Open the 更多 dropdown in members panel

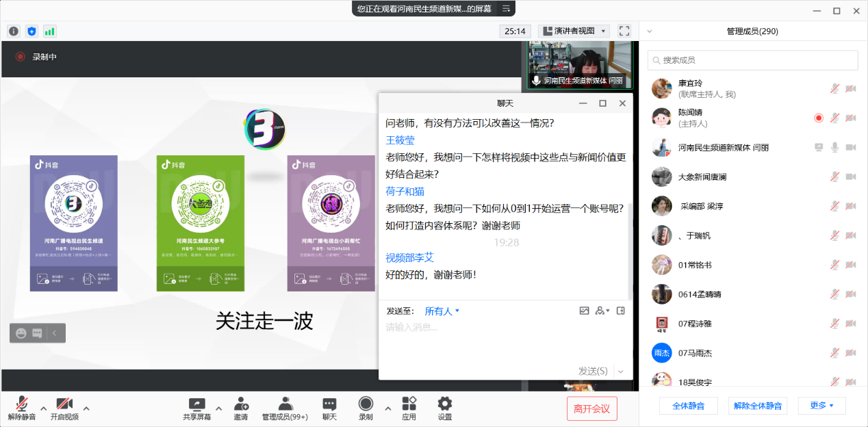click(x=821, y=406)
